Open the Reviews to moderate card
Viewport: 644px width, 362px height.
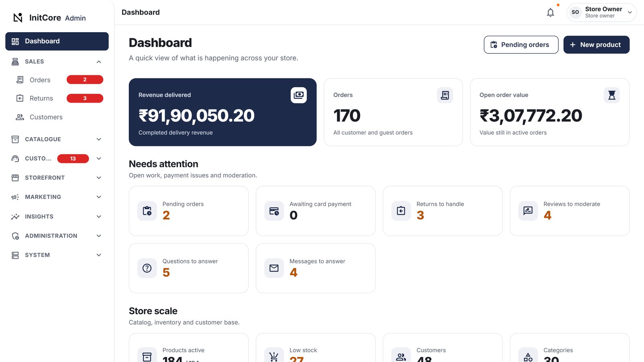pos(570,211)
